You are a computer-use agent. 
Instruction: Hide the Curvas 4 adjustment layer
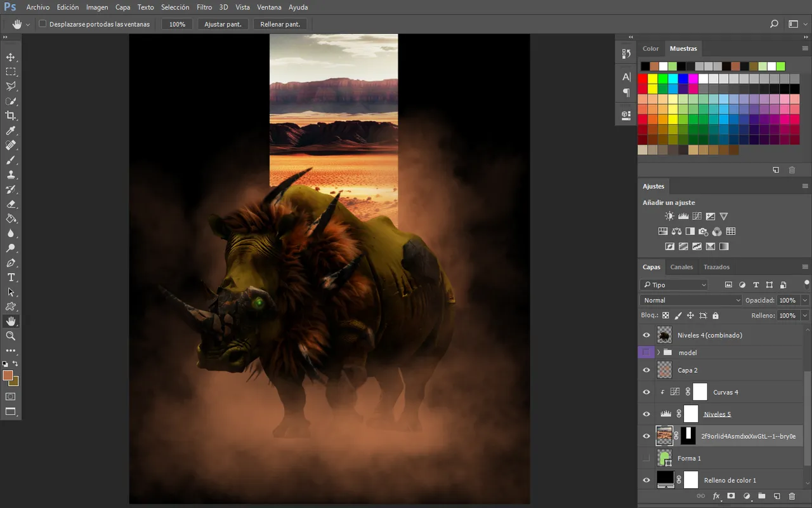646,392
